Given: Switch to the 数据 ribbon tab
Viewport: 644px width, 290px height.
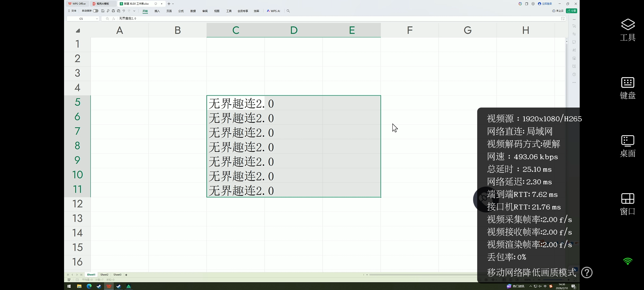Looking at the screenshot, I should point(192,11).
